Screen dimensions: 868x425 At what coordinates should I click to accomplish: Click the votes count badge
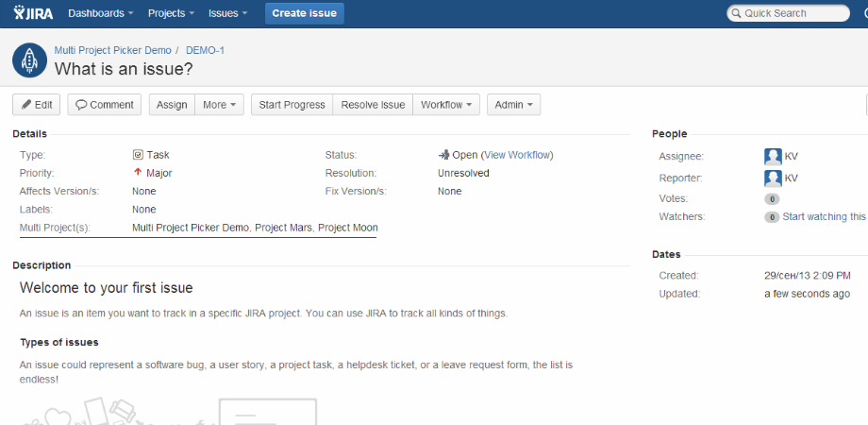pyautogui.click(x=772, y=199)
